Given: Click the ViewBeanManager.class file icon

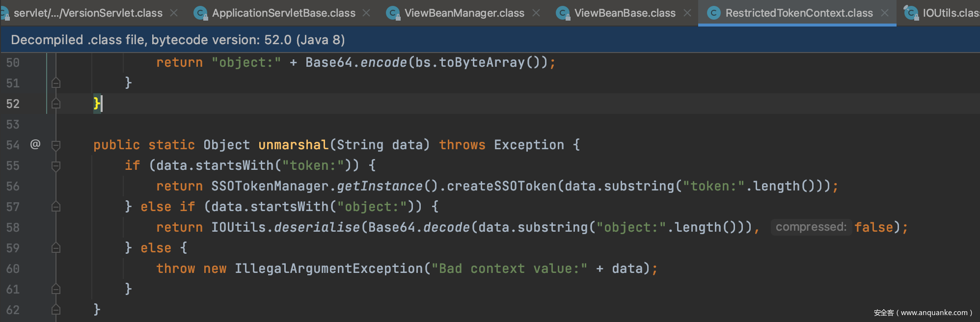Looking at the screenshot, I should pos(393,13).
